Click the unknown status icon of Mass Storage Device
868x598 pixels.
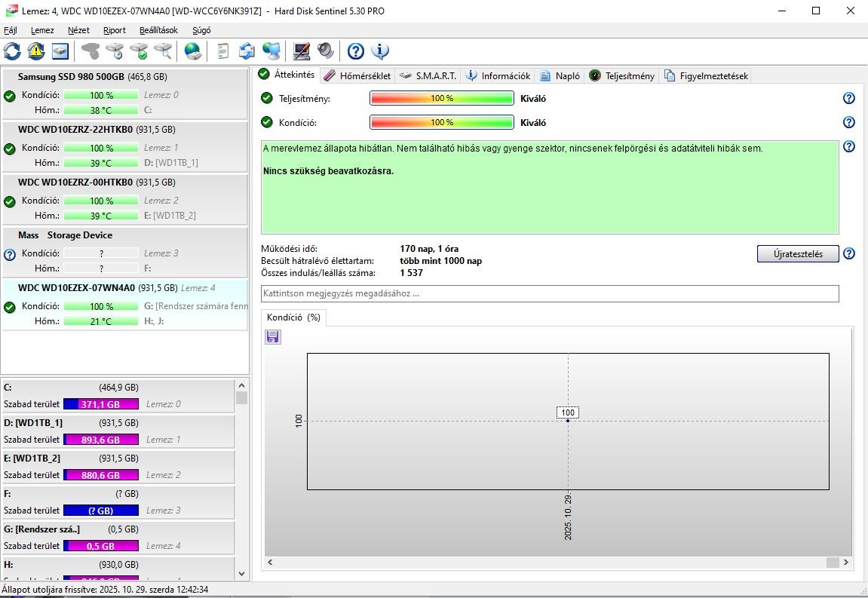click(9, 255)
